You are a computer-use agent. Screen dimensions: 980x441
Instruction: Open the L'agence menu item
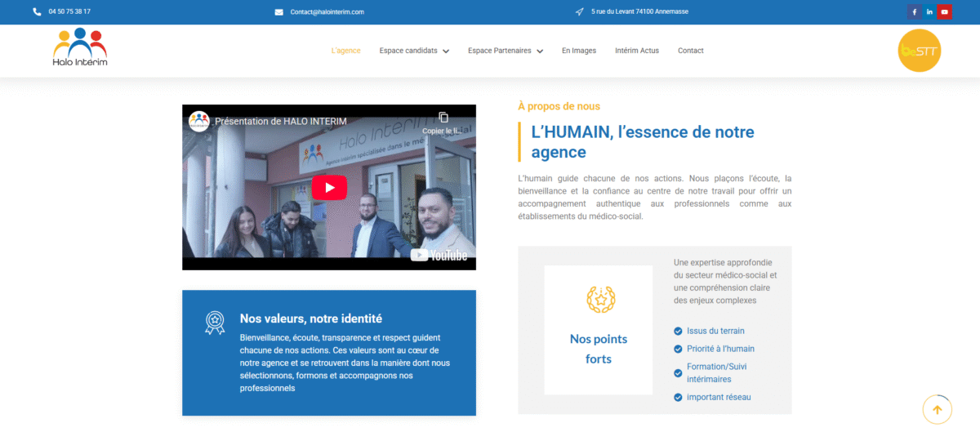pyautogui.click(x=345, y=51)
